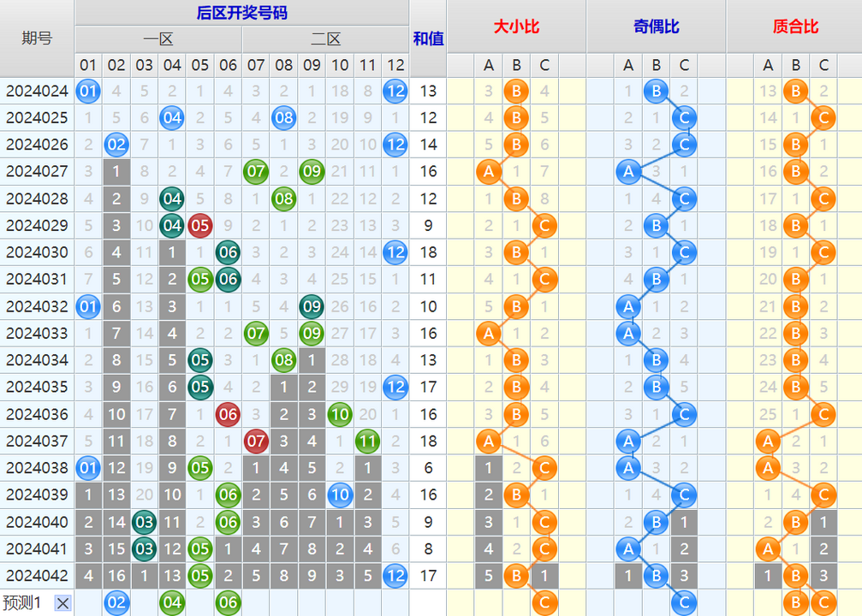Click blue ball 12 in row 2024042
Screen dimensions: 862x616
point(395,575)
